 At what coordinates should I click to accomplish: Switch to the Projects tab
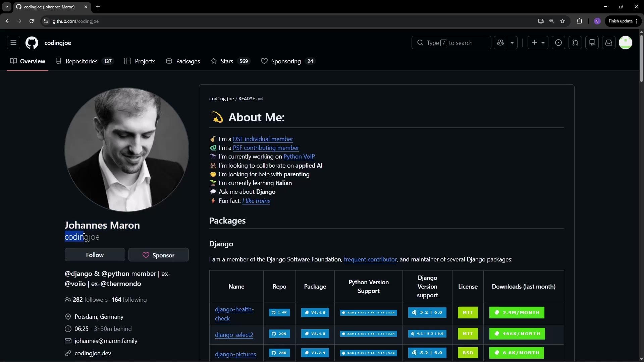point(140,61)
